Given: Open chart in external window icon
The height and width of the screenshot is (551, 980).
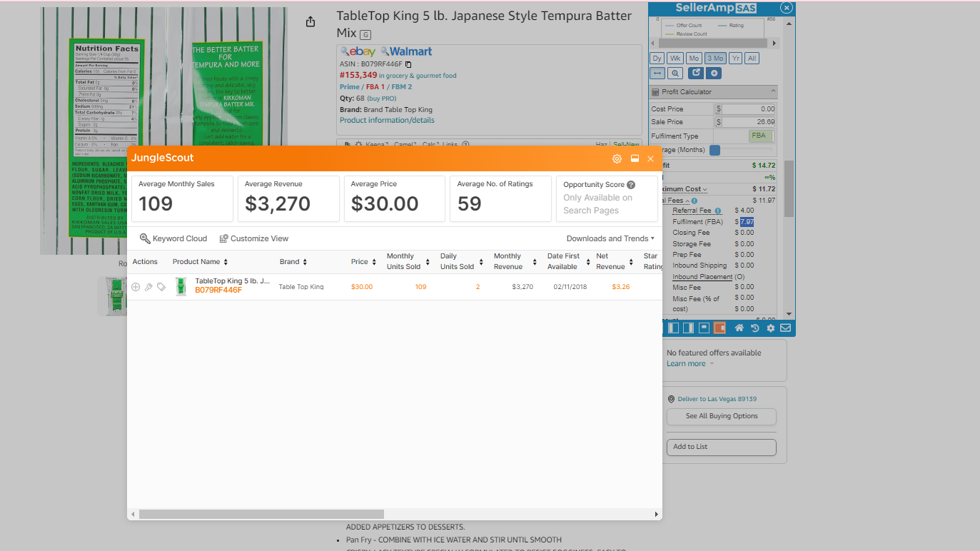Looking at the screenshot, I should (x=696, y=73).
